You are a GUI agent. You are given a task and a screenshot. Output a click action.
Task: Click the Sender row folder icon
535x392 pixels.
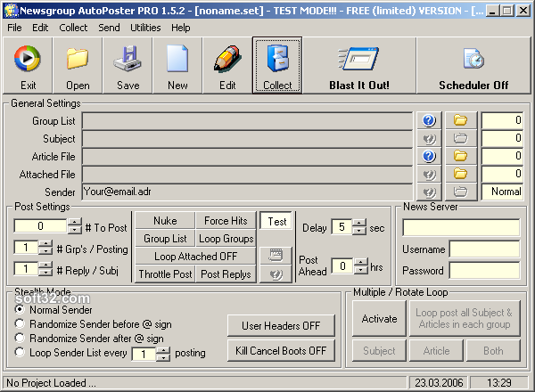461,192
